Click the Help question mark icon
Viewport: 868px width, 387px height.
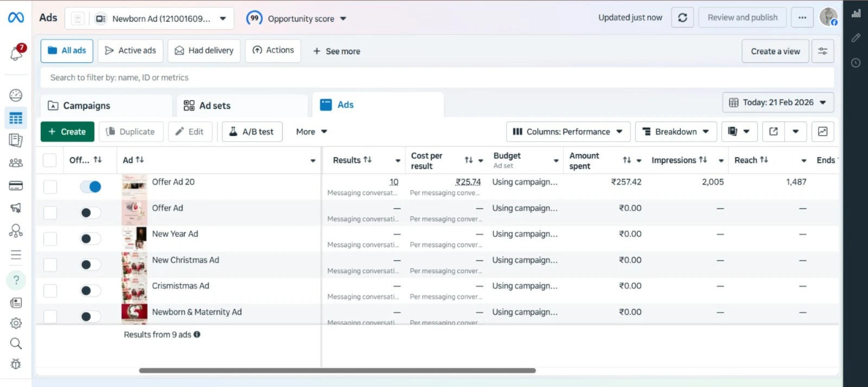coord(16,280)
